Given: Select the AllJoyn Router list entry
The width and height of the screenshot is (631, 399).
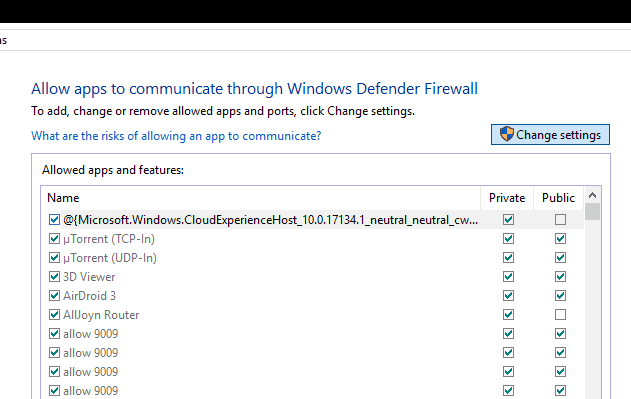Looking at the screenshot, I should pos(101,314).
